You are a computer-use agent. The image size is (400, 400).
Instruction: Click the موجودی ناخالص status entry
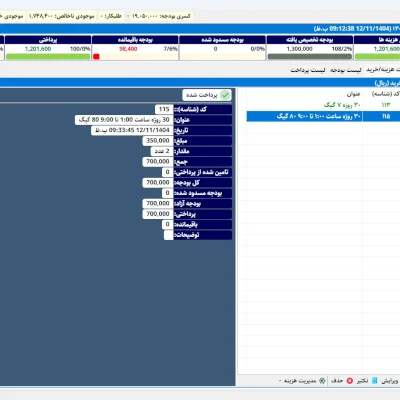[x=61, y=16]
